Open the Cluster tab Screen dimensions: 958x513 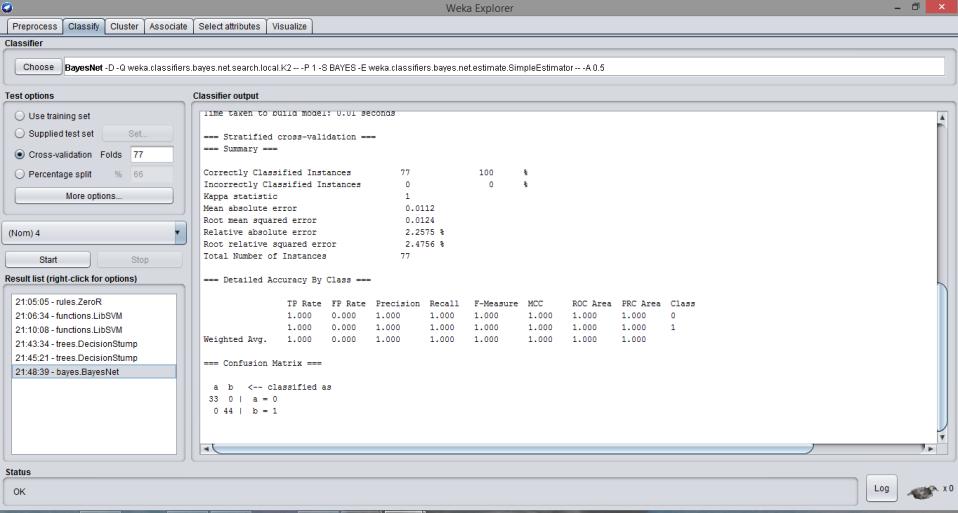point(124,26)
